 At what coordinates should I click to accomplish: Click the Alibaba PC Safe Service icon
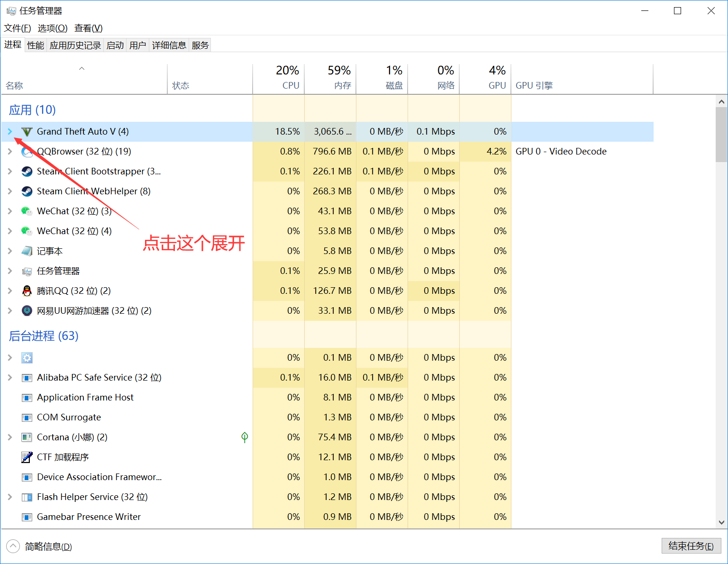(27, 378)
